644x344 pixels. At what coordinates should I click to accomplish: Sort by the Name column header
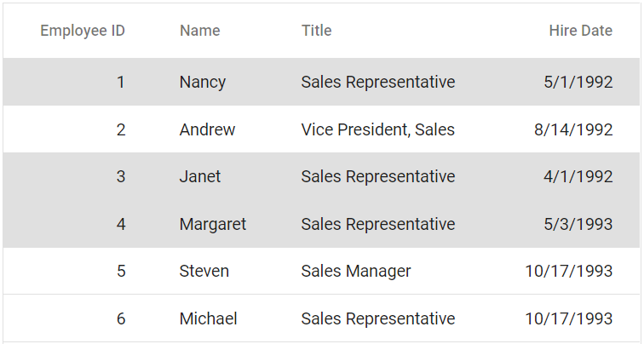tap(199, 31)
